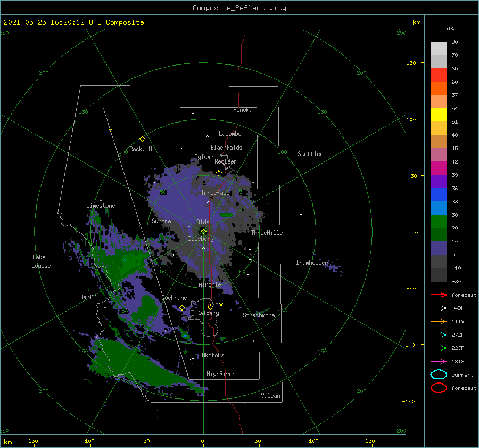Select the dark gray -10 dBZ swatch
Screen dimensions: 479x448
[439, 274]
